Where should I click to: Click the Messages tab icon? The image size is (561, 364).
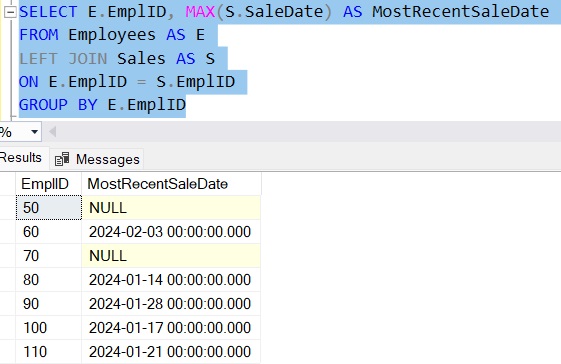click(62, 159)
